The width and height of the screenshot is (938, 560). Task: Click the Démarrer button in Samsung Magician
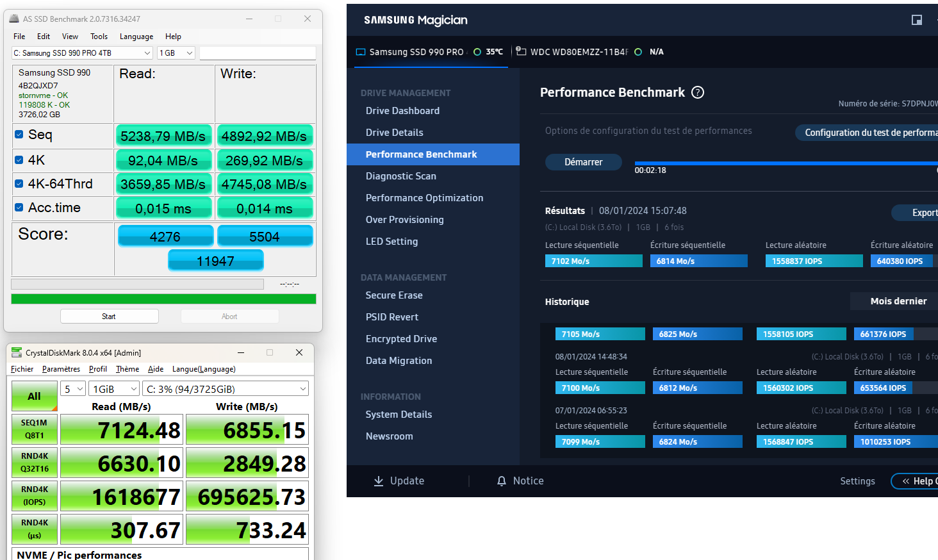pos(584,162)
